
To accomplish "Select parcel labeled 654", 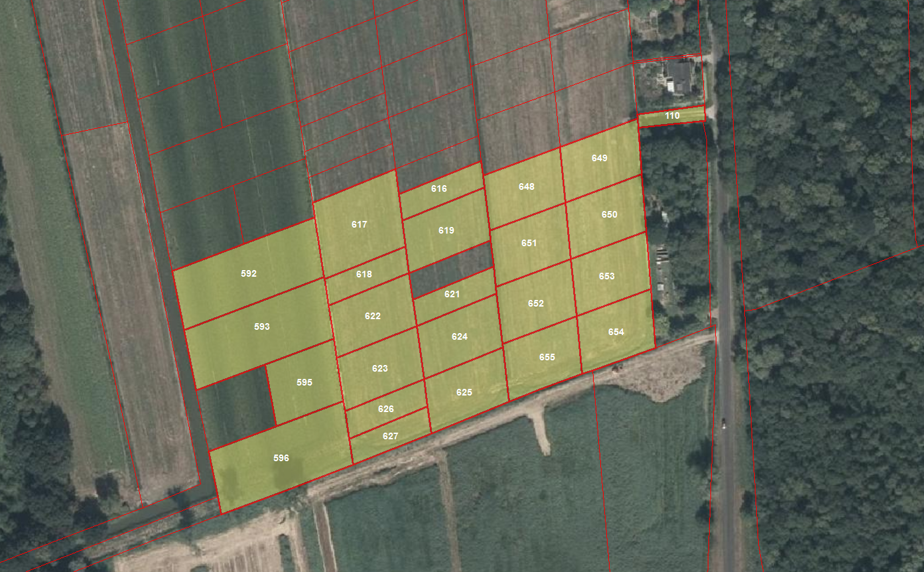I will coord(616,332).
